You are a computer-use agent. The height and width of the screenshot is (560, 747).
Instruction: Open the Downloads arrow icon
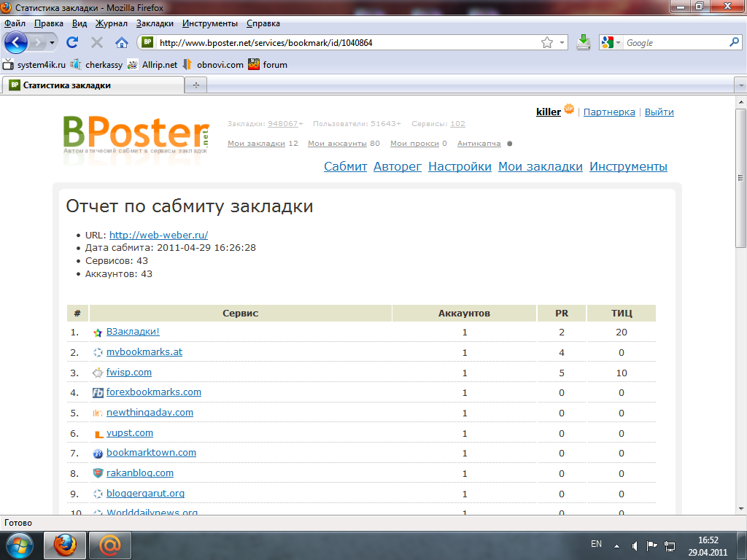tap(583, 43)
